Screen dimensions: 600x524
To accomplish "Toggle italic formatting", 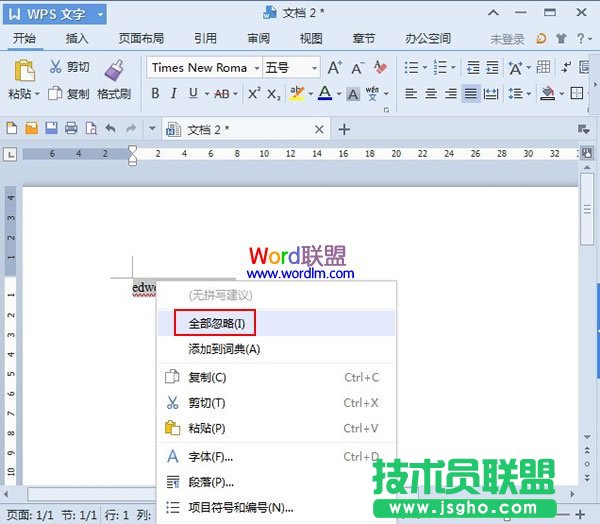I will point(174,93).
